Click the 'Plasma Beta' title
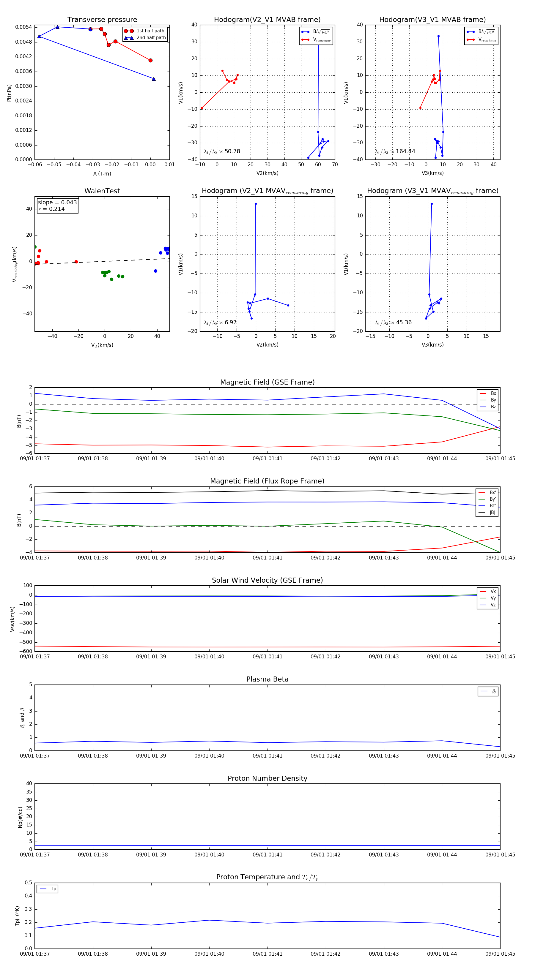The image size is (535, 980). coord(267,679)
